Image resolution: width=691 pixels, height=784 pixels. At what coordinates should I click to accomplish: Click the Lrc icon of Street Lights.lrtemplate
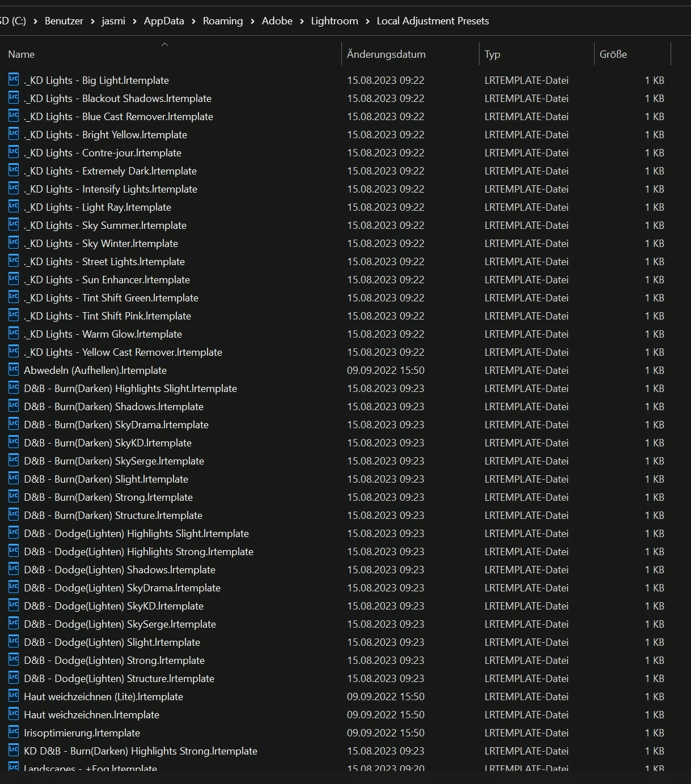pos(14,261)
